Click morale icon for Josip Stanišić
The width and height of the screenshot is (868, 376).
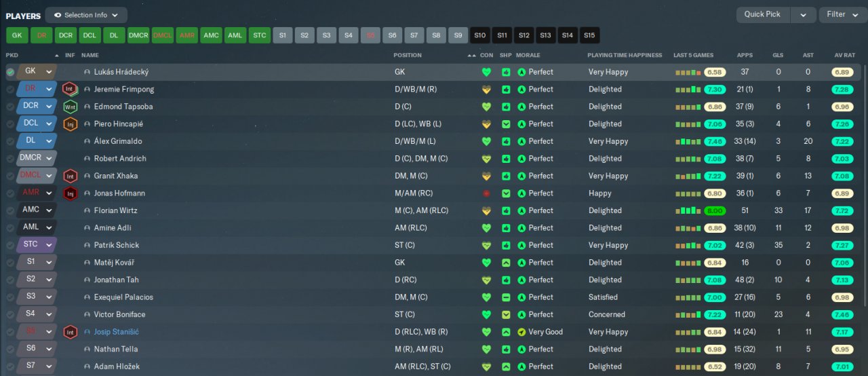point(521,332)
